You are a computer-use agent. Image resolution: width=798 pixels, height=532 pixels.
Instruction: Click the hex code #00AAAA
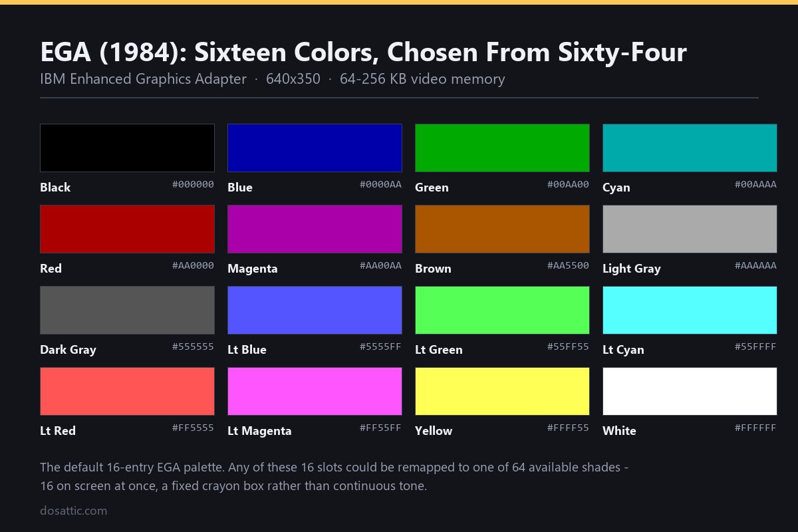(755, 184)
